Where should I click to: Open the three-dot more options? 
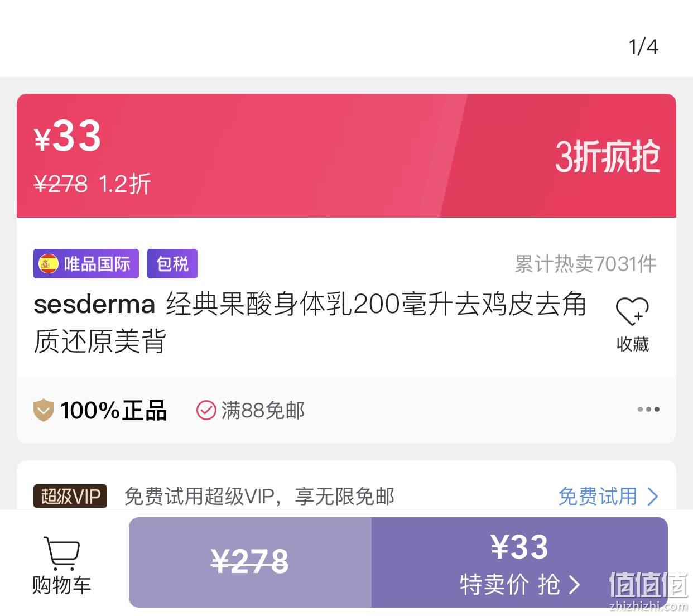648,410
